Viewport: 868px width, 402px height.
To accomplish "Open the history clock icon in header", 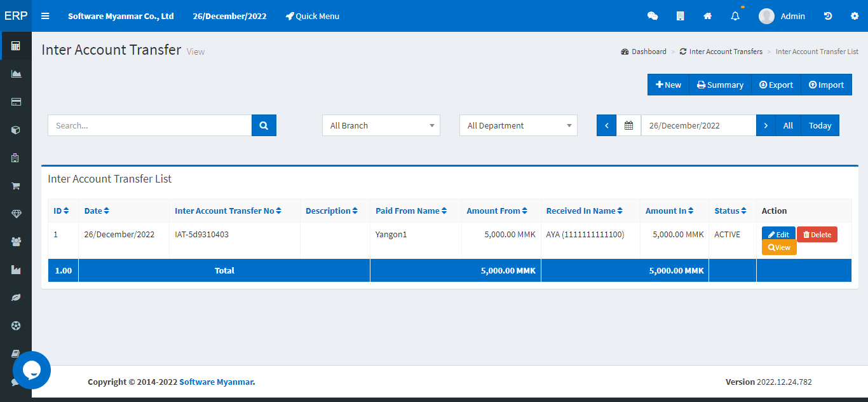I will 828,16.
